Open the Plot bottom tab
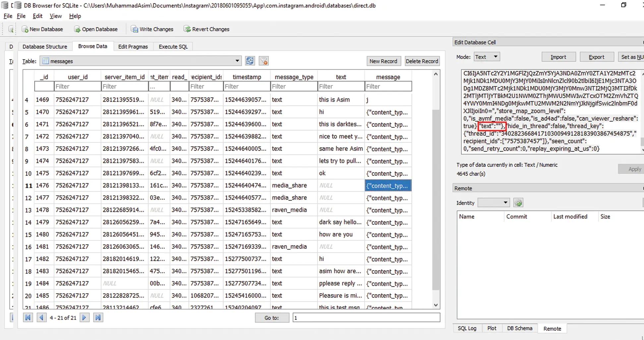 coord(492,328)
